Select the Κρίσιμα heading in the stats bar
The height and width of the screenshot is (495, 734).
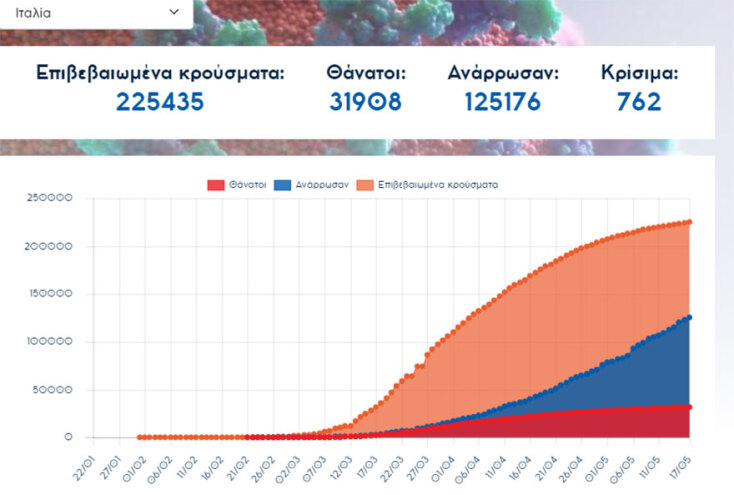click(x=639, y=73)
